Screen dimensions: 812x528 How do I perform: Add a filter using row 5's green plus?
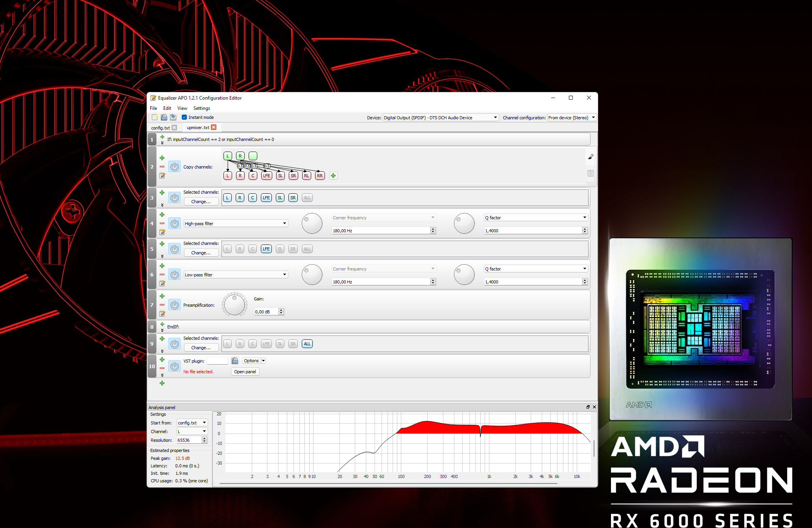point(162,244)
